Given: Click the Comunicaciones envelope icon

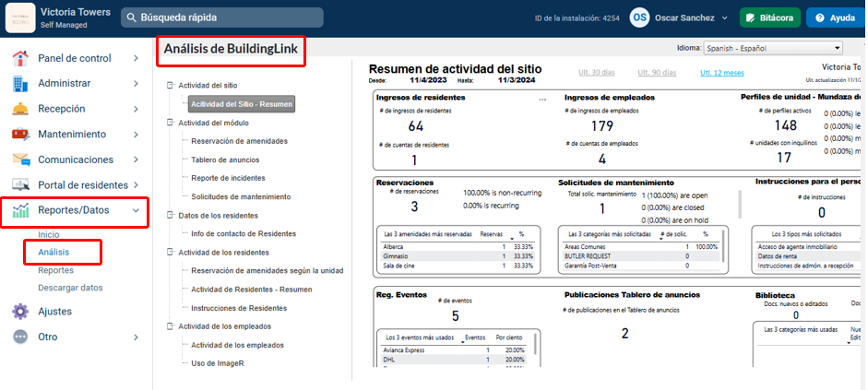Looking at the screenshot, I should pyautogui.click(x=20, y=160).
